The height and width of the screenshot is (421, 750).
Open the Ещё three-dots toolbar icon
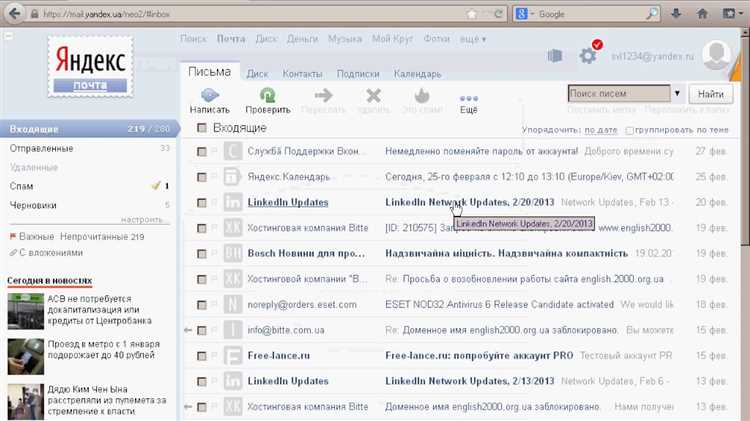point(468,97)
